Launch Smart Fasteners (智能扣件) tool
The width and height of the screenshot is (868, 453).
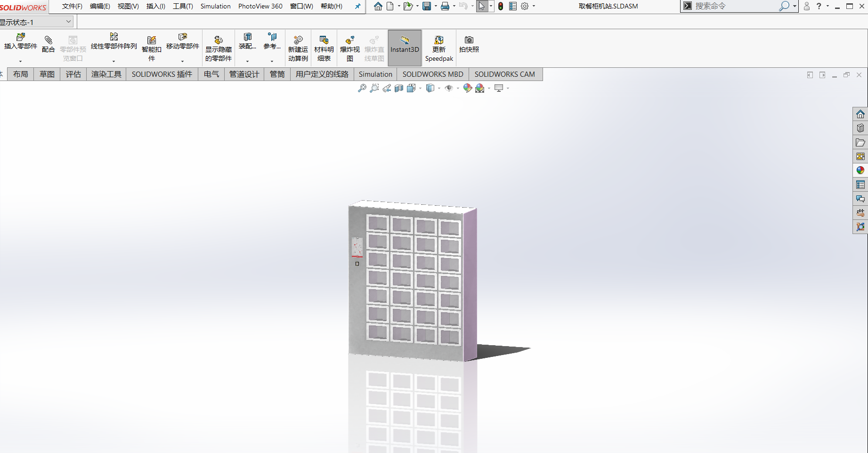[152, 40]
